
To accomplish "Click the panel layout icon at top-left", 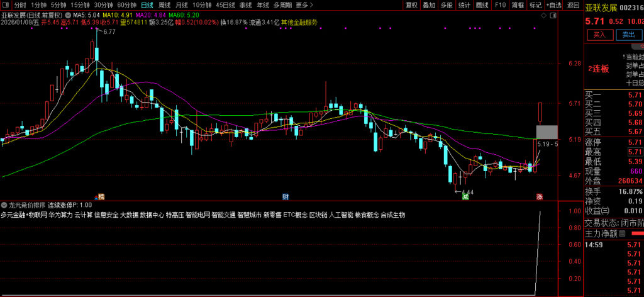I will [x=6, y=5].
